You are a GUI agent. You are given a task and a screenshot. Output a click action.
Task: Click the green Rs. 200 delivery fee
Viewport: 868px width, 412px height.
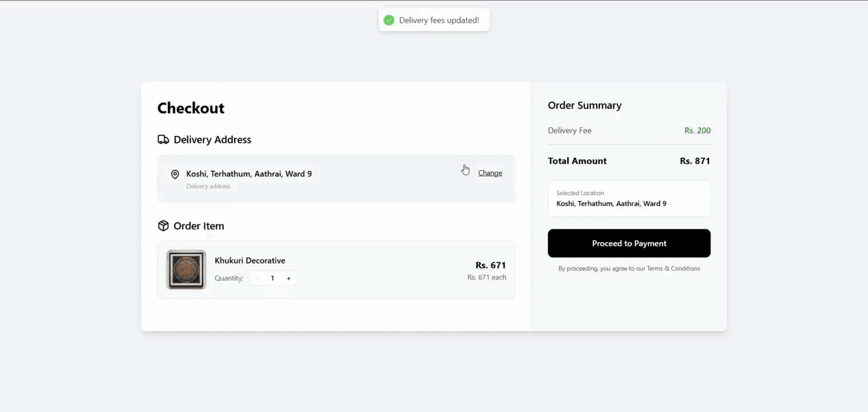coord(697,130)
